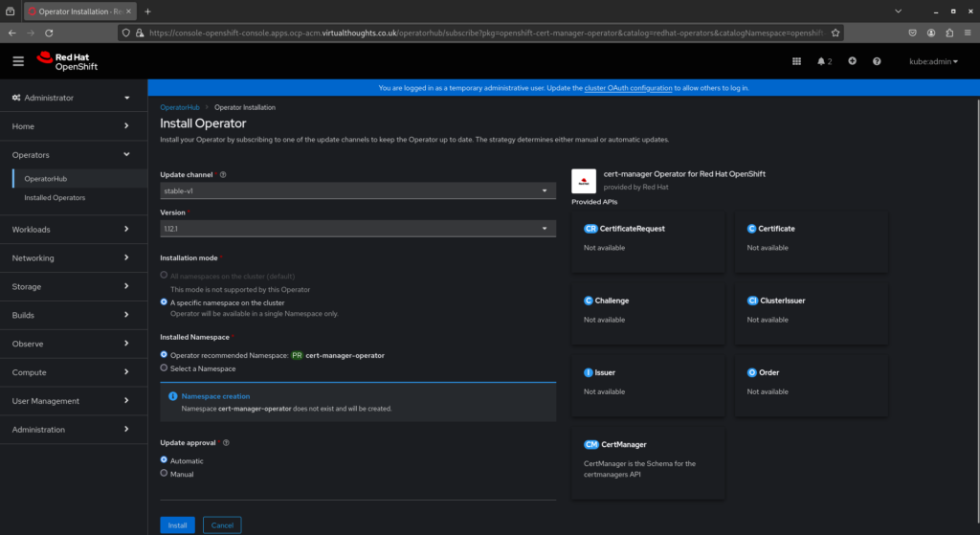
Task: Click the cert-manager operator logo thumbnail
Action: click(x=584, y=181)
